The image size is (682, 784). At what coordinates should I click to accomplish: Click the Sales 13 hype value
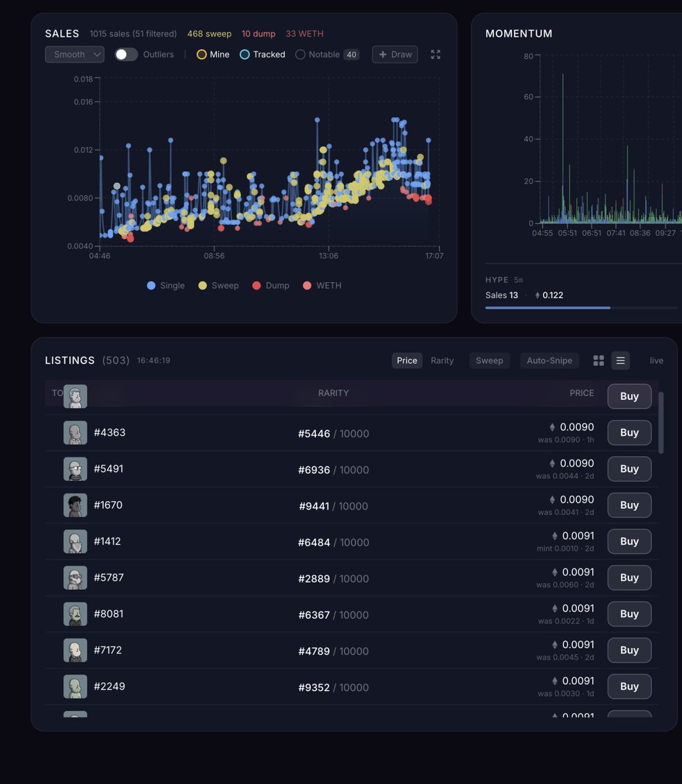coord(502,295)
